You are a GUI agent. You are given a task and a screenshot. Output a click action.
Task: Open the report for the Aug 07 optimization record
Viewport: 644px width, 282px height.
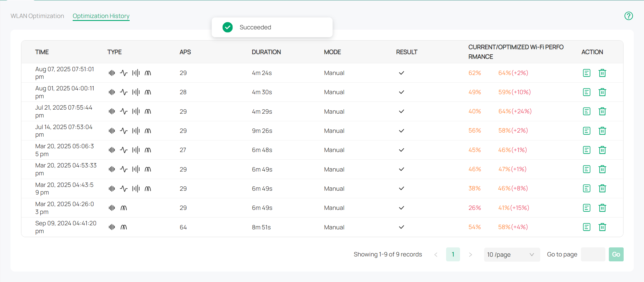click(x=586, y=73)
